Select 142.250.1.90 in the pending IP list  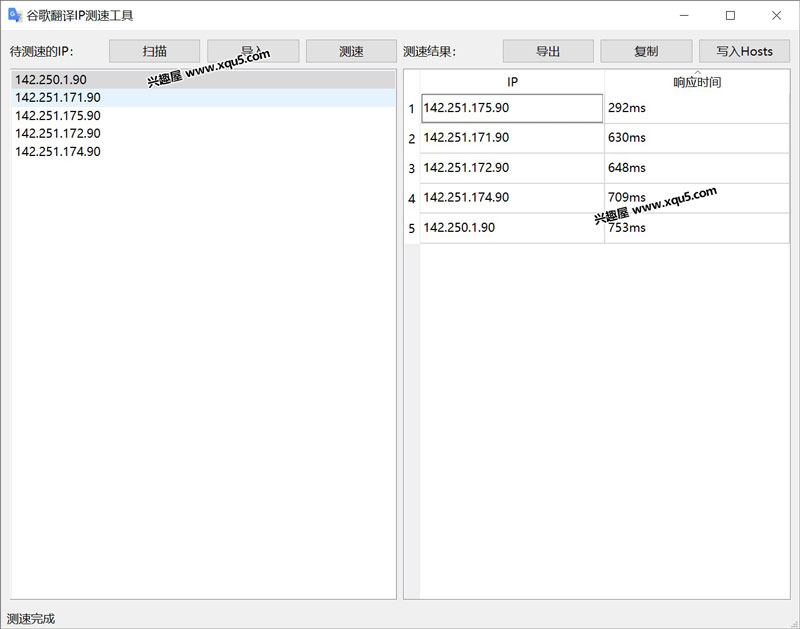pos(203,80)
